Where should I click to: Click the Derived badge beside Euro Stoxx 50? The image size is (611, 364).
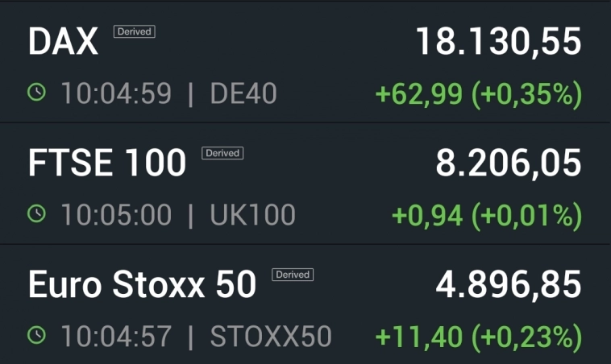(x=293, y=275)
